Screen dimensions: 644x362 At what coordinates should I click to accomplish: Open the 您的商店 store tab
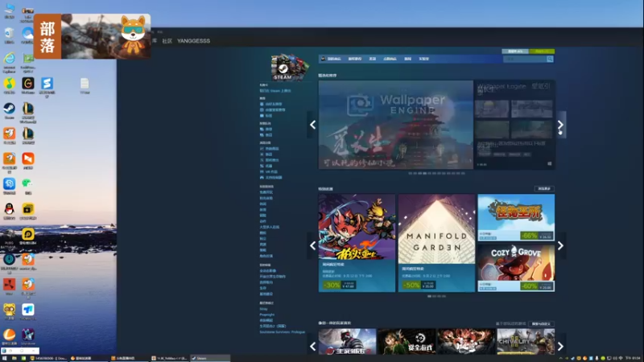coord(334,59)
